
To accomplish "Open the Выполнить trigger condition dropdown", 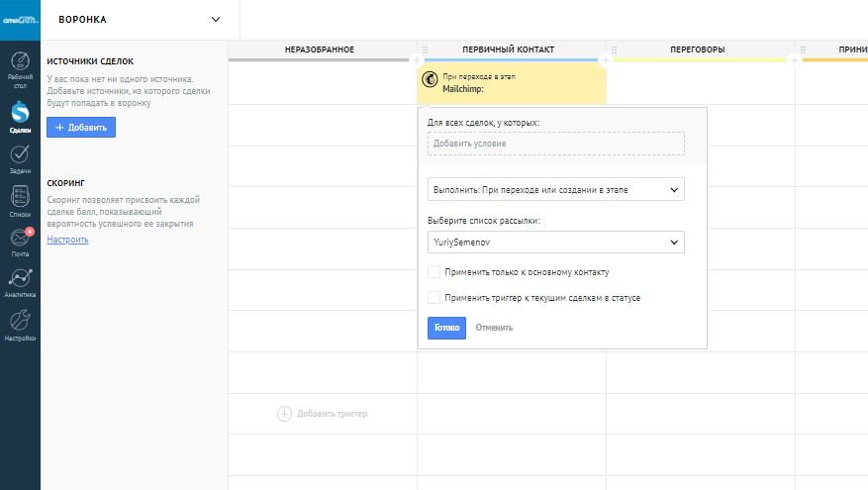I will point(555,188).
